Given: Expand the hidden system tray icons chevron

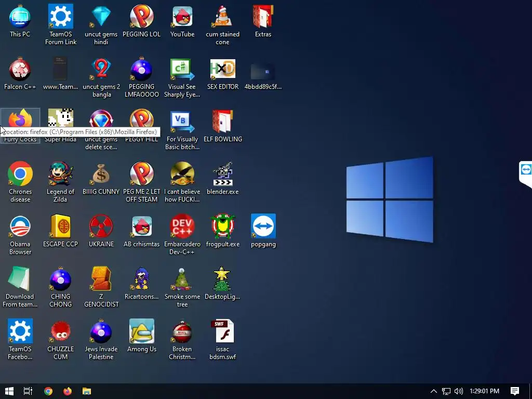Looking at the screenshot, I should pyautogui.click(x=434, y=391).
